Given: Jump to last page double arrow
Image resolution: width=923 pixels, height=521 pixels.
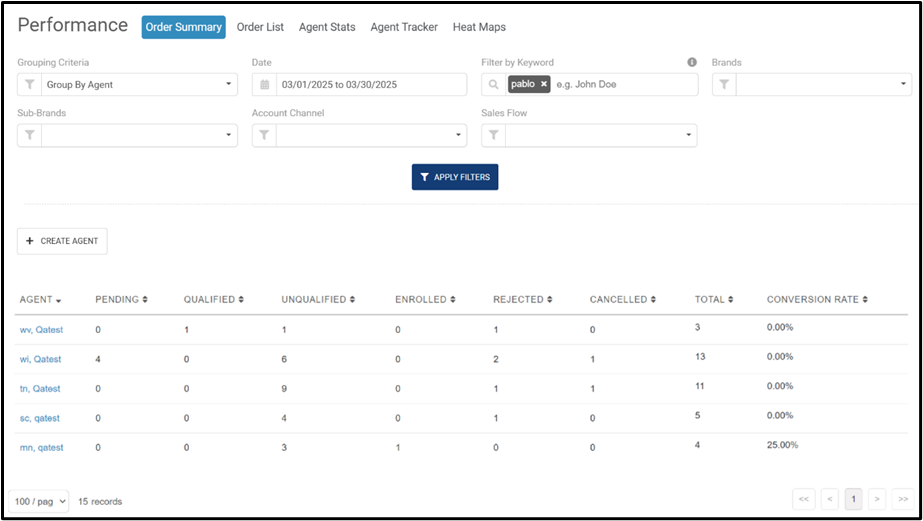Looking at the screenshot, I should click(903, 499).
